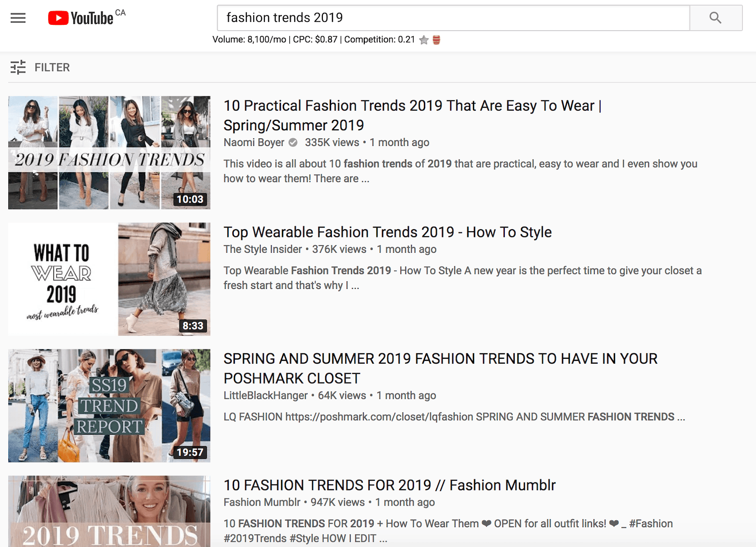Open the 2019 Trends Fashion Mumblr thumbnail
The image size is (756, 547).
point(109,511)
